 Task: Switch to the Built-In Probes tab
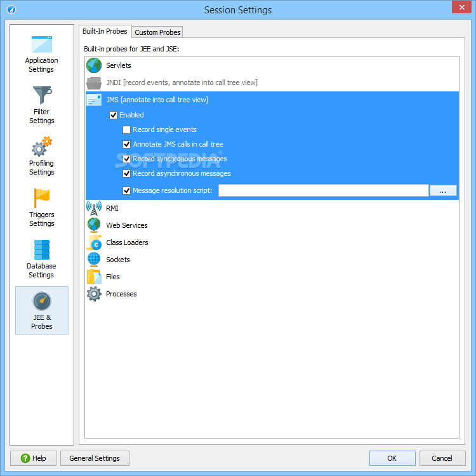pos(105,31)
